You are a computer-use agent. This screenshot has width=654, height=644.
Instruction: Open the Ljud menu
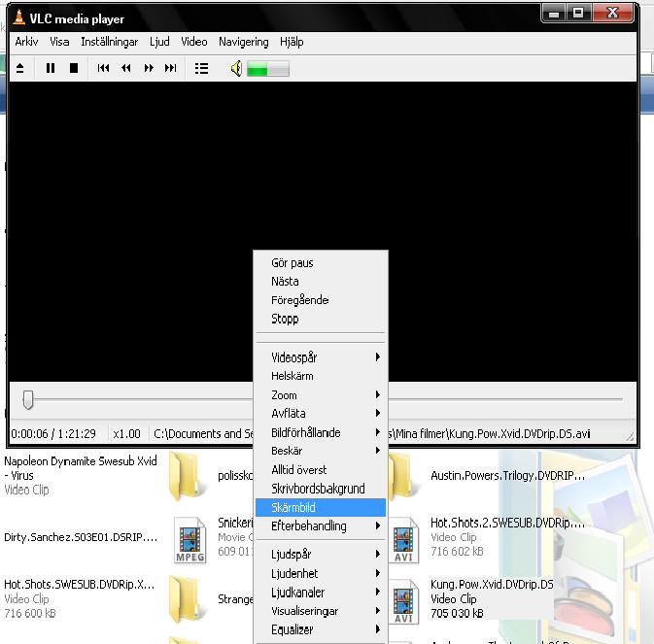tap(159, 43)
